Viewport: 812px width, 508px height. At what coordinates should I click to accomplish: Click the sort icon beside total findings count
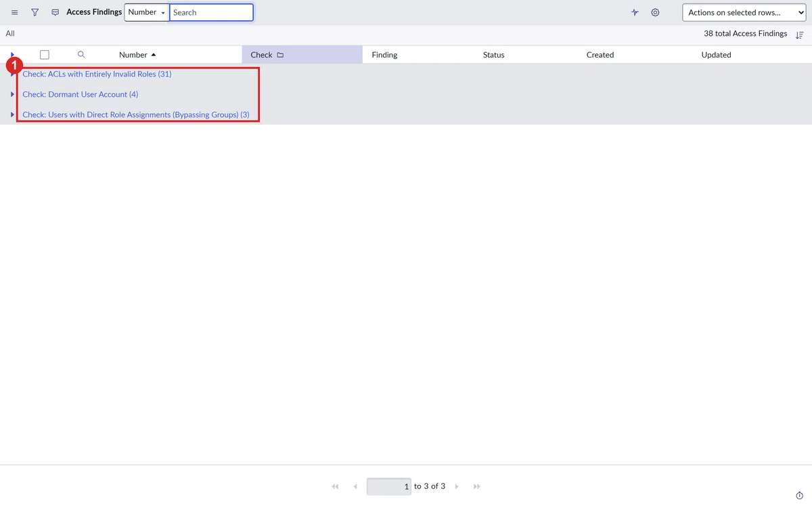800,35
